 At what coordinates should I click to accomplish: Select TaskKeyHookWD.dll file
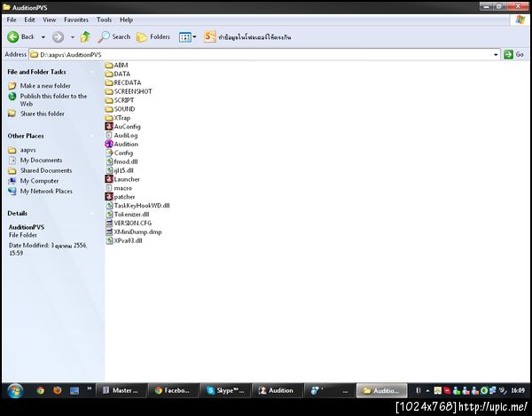point(137,206)
